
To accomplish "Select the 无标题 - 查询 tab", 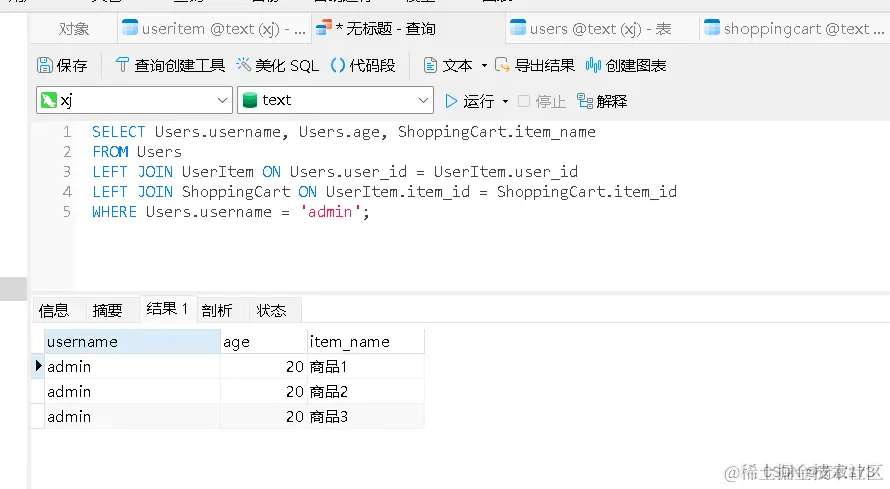I will pos(408,28).
